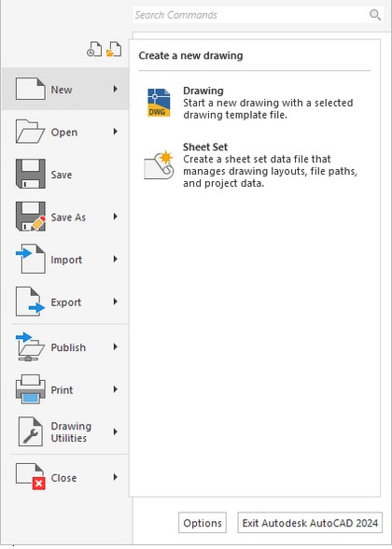This screenshot has width=392, height=549.
Task: Expand the Drawing Utilities submenu arrow
Action: click(115, 431)
